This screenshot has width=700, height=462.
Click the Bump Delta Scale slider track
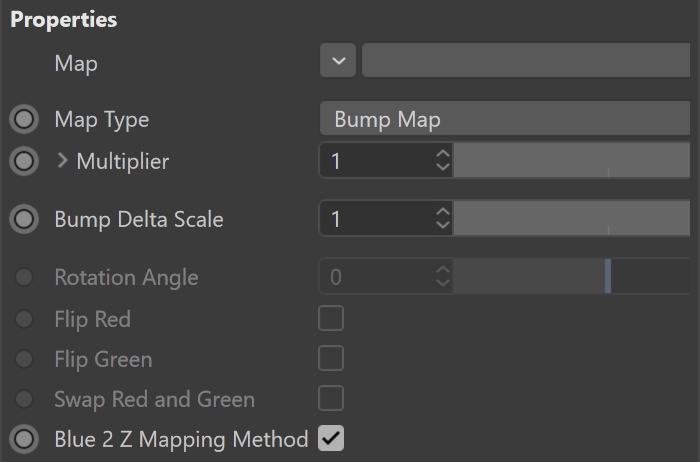point(571,218)
